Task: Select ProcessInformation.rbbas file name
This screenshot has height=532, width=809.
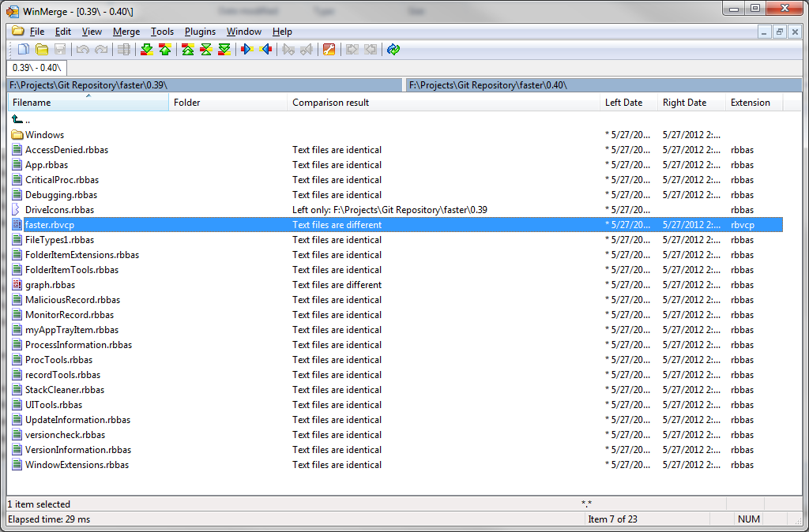Action: coord(78,344)
